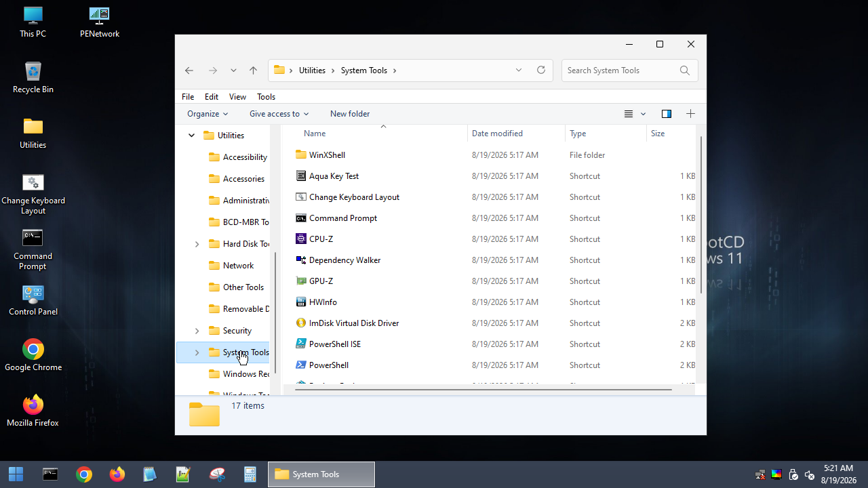Image resolution: width=868 pixels, height=488 pixels.
Task: Click the Recycle Bin desktop icon
Action: [33, 77]
